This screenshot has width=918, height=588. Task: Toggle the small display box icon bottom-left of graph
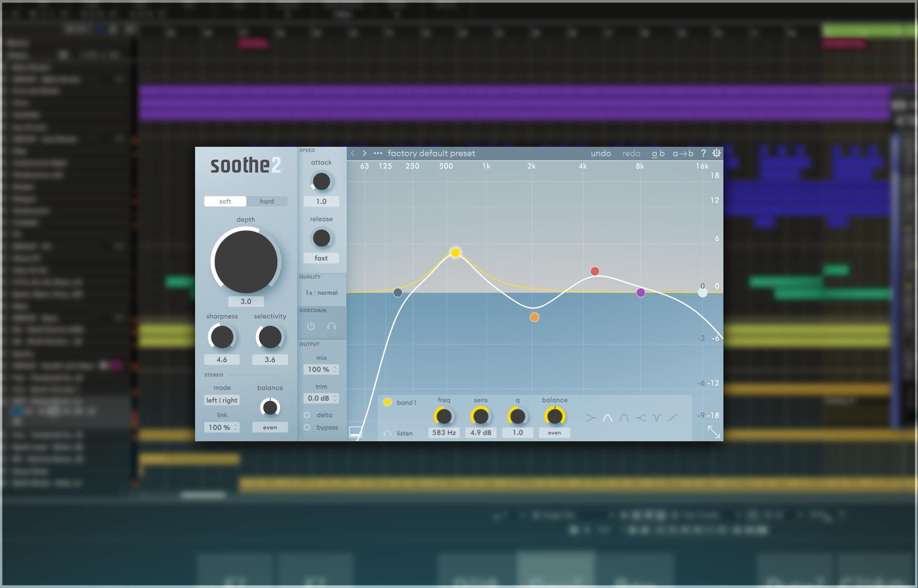pos(356,432)
